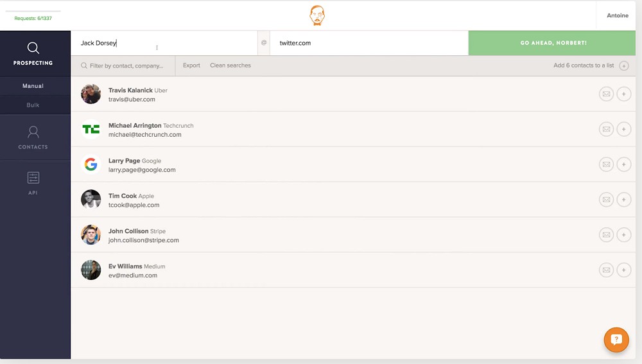
Task: Click travis@uber.com email text
Action: point(132,100)
